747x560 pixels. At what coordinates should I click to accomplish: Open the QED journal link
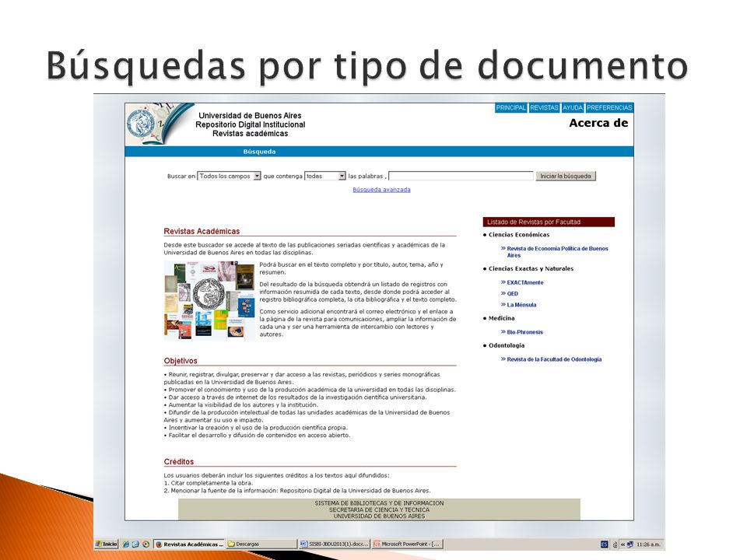tap(512, 294)
